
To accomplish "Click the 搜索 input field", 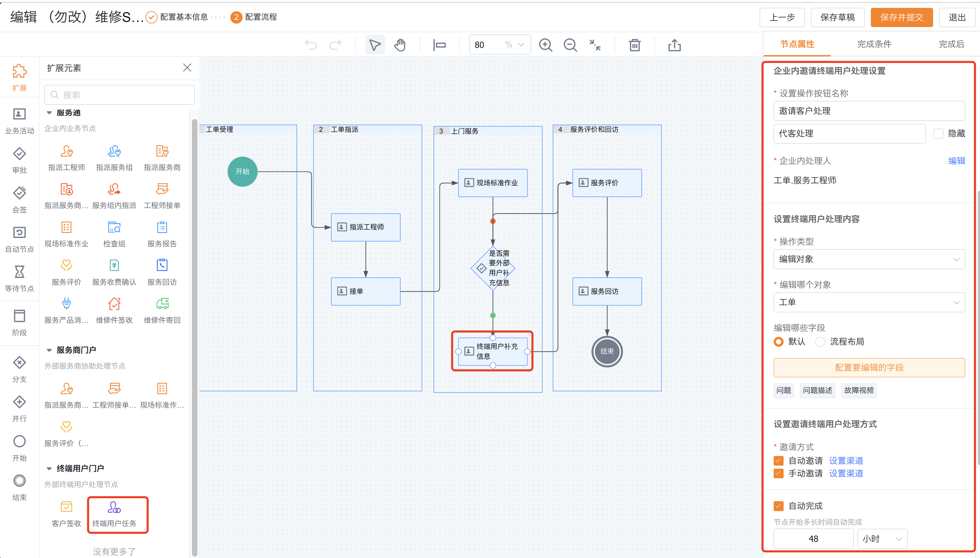I will coord(119,95).
